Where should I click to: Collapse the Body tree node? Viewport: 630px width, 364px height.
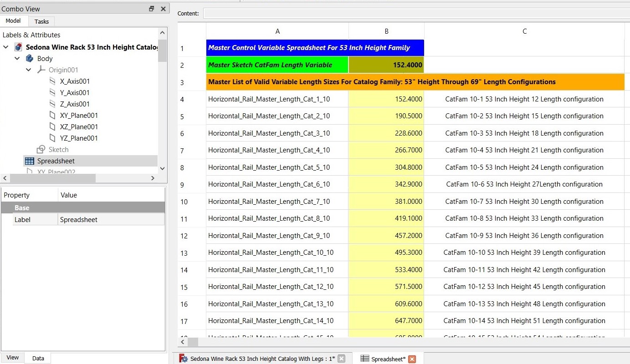click(17, 58)
